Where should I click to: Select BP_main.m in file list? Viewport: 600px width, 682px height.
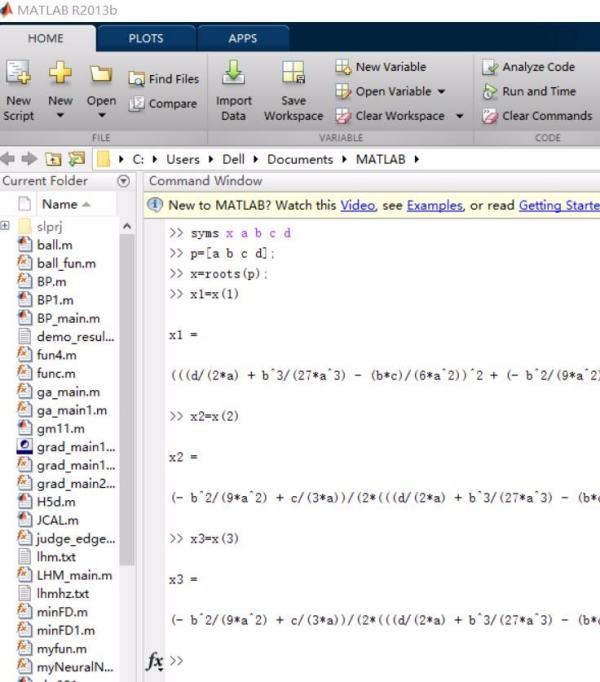pyautogui.click(x=68, y=318)
